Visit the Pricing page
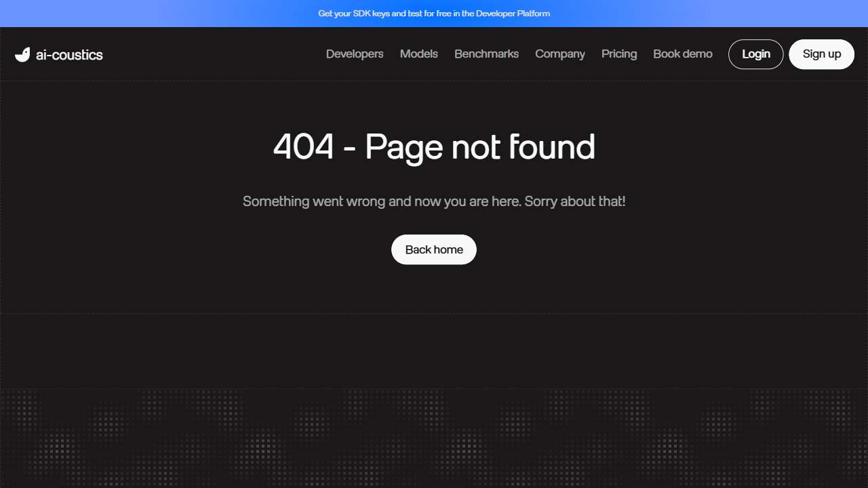The width and height of the screenshot is (868, 488). click(x=619, y=54)
